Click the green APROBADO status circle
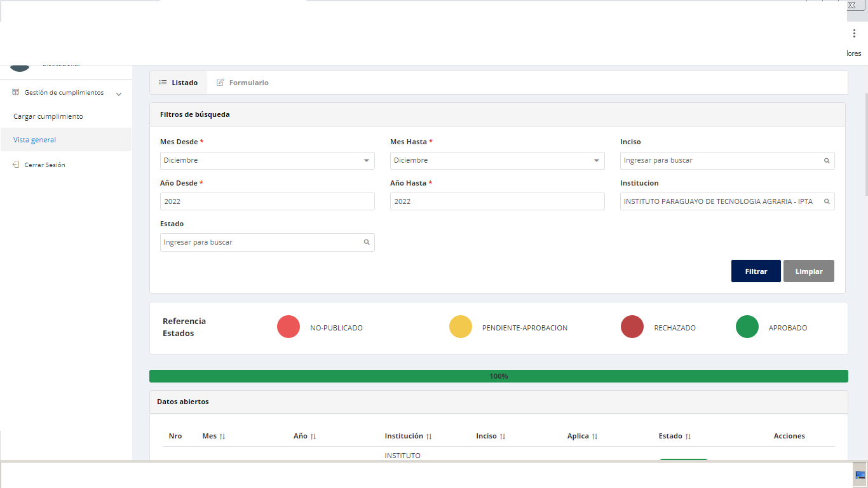The image size is (868, 488). (x=747, y=327)
